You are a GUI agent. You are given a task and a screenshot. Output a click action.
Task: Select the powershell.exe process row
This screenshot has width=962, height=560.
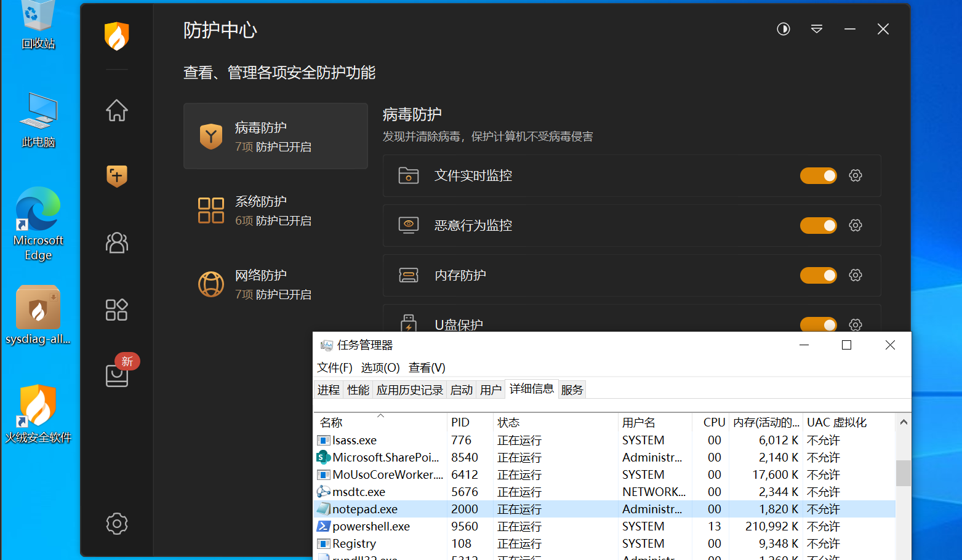coord(371,527)
